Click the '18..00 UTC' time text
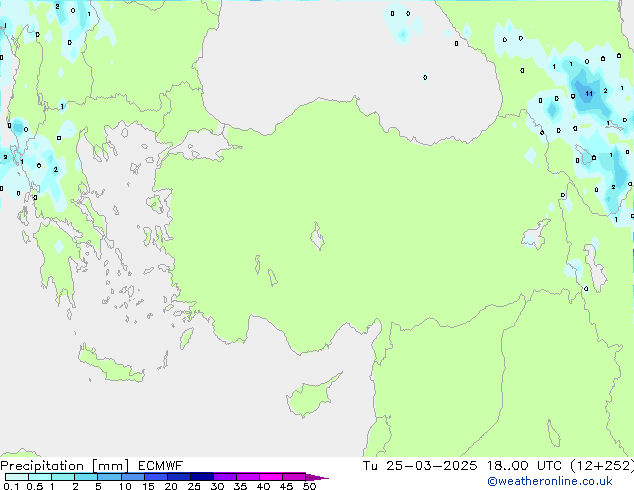The width and height of the screenshot is (634, 490). (x=524, y=466)
